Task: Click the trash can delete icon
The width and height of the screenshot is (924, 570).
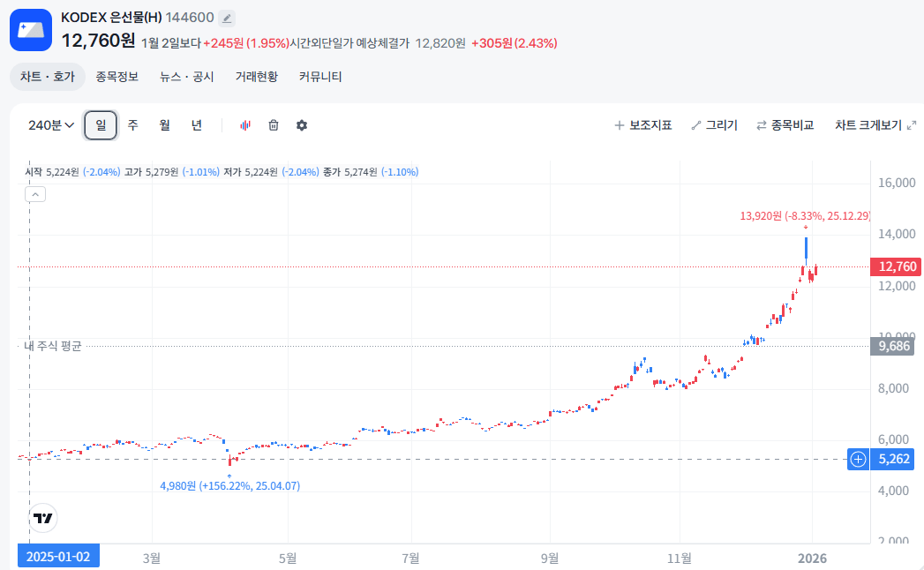Action: [x=274, y=125]
